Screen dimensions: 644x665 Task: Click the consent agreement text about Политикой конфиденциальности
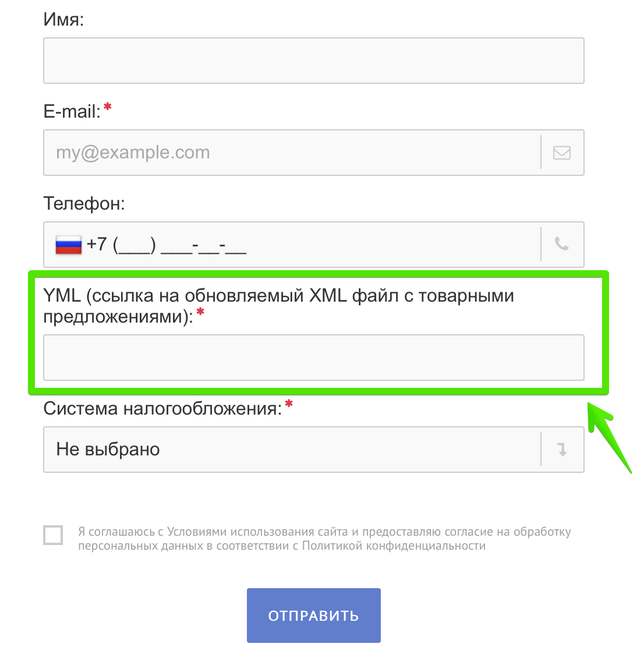click(x=324, y=538)
